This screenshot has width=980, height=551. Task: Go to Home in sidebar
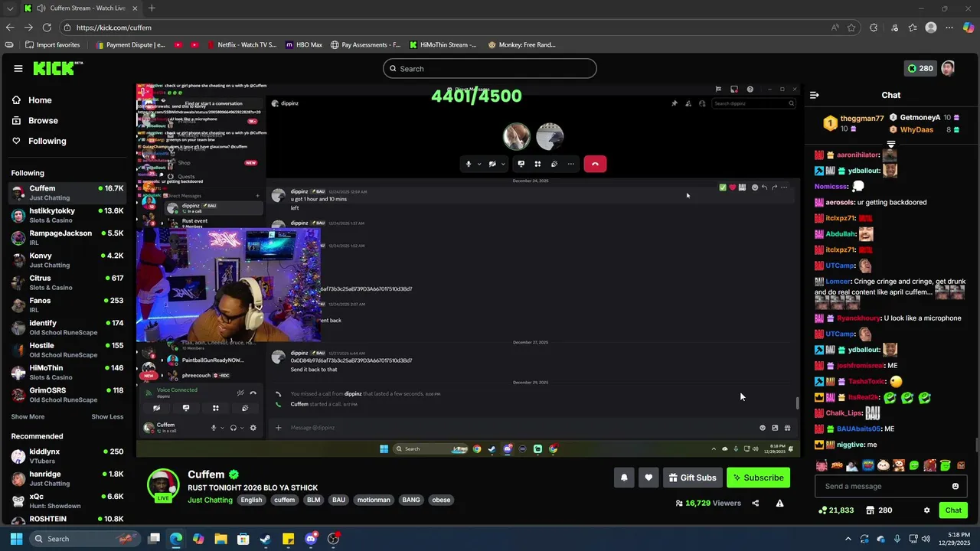32,100
